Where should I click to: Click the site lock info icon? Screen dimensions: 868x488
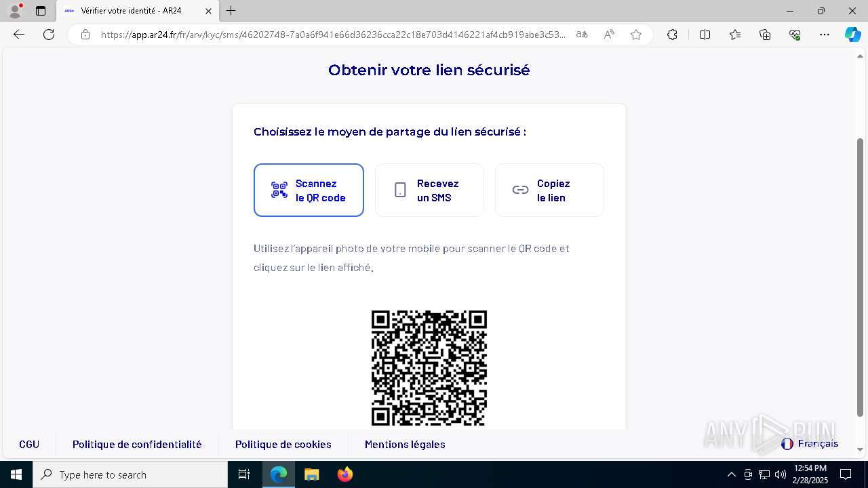tap(85, 35)
